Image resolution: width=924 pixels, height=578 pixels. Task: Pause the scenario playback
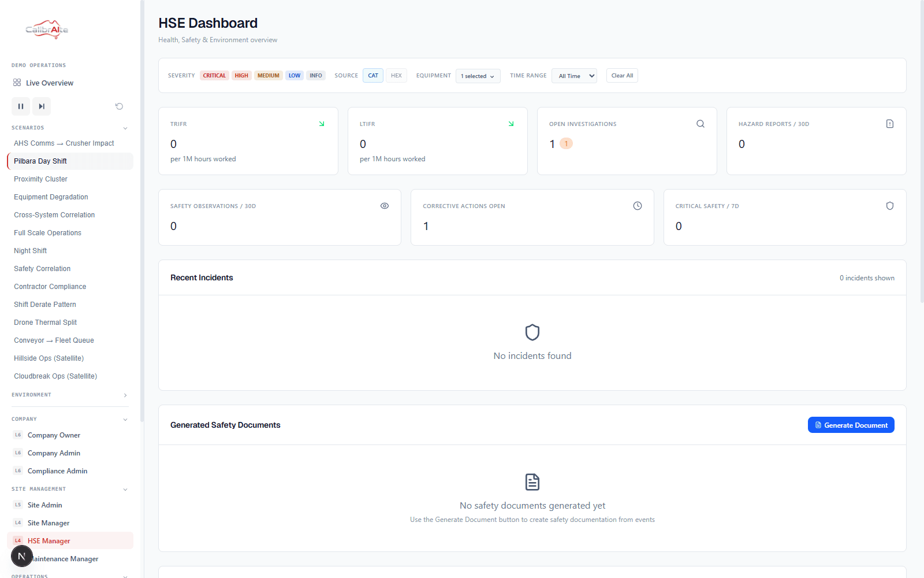coord(21,106)
